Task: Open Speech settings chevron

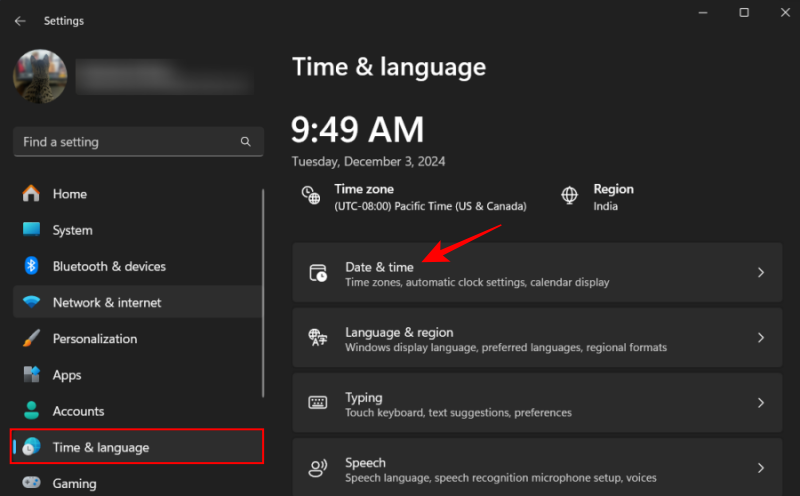Action: pyautogui.click(x=760, y=468)
